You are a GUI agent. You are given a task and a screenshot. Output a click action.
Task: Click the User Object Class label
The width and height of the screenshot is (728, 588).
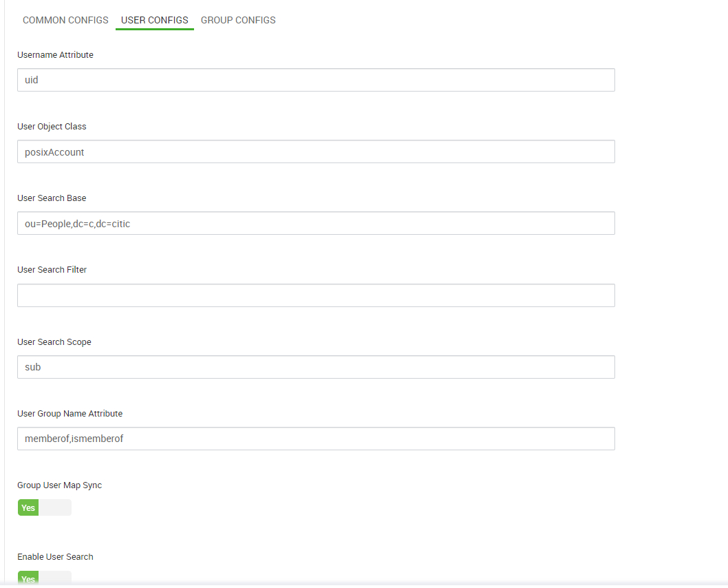52,126
